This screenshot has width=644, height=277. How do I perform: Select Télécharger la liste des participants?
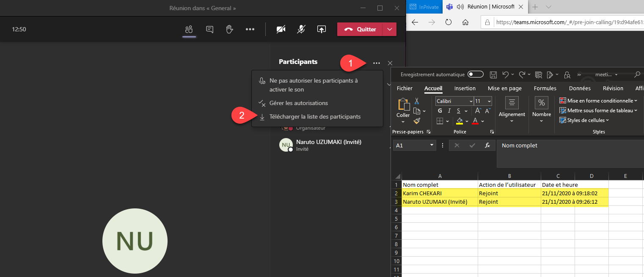317,116
